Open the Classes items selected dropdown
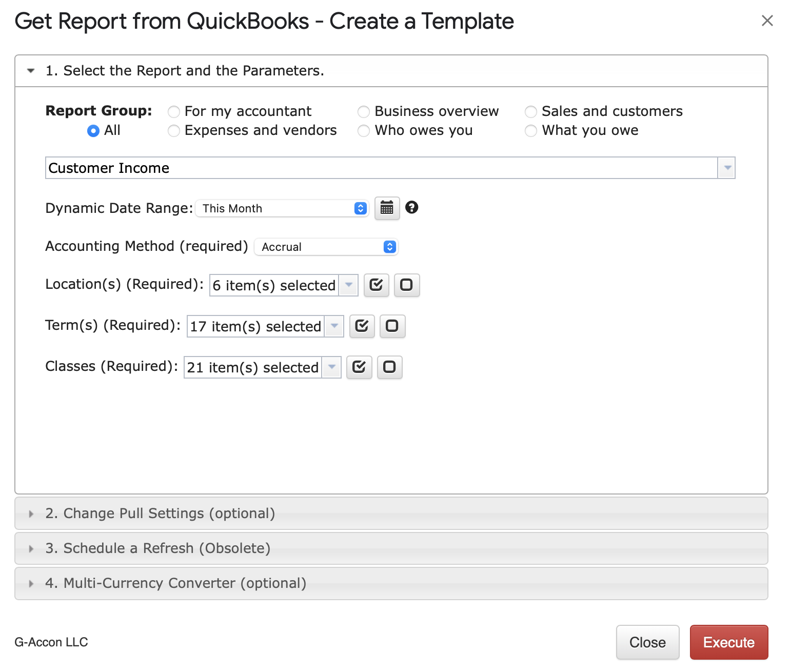 (331, 367)
